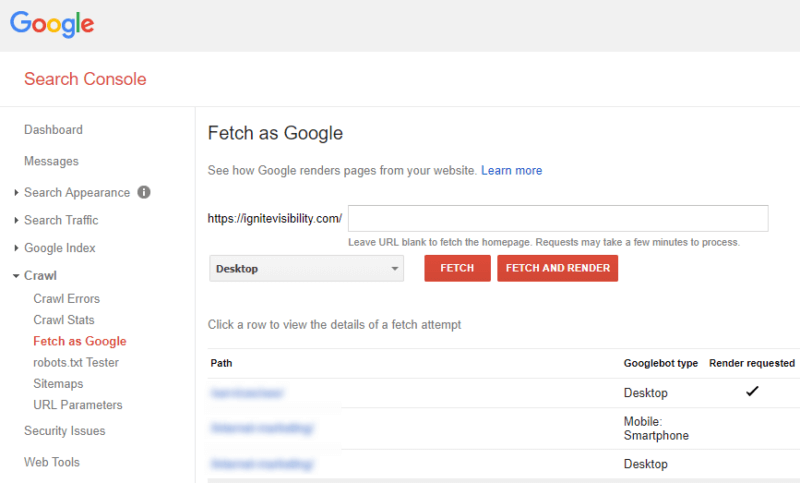800x483 pixels.
Task: Open the Desktop Googlebot type dropdown
Action: pos(307,268)
